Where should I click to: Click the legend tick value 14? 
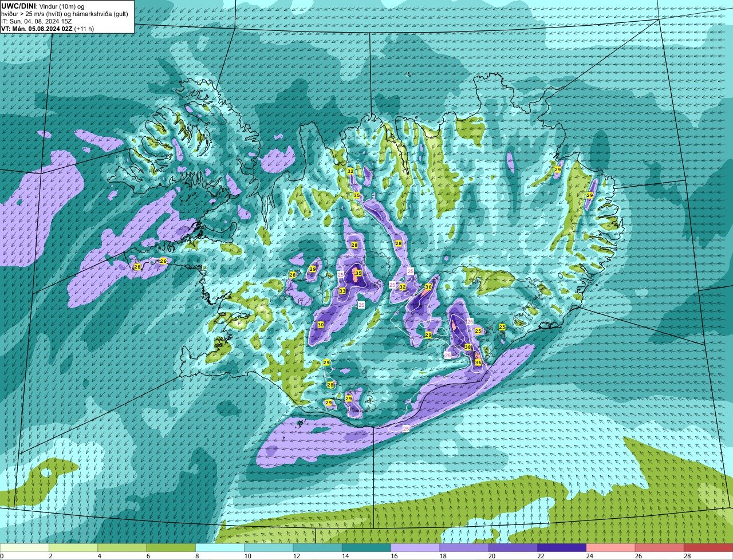pos(345,556)
